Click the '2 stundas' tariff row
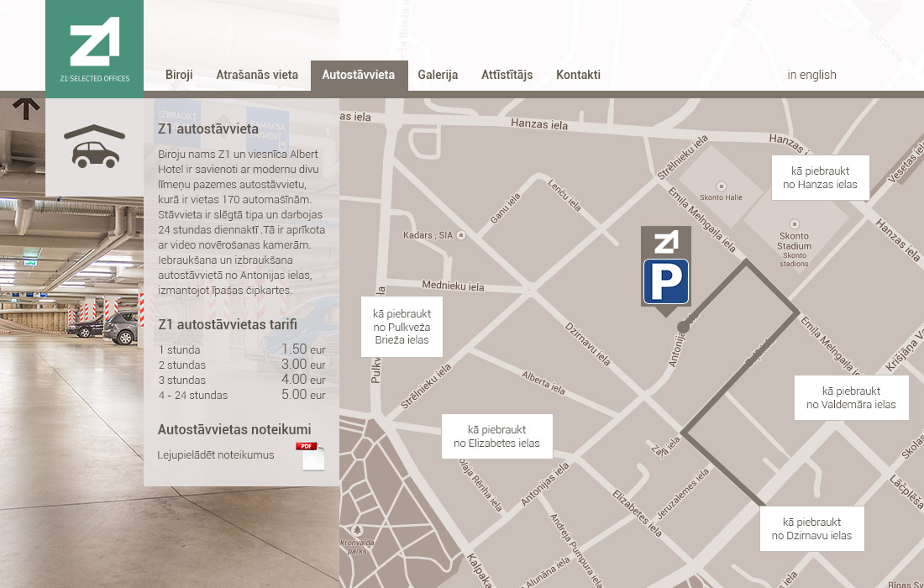 (242, 365)
